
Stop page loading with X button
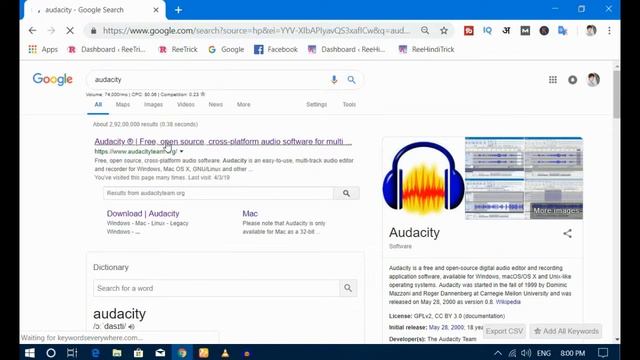click(70, 31)
